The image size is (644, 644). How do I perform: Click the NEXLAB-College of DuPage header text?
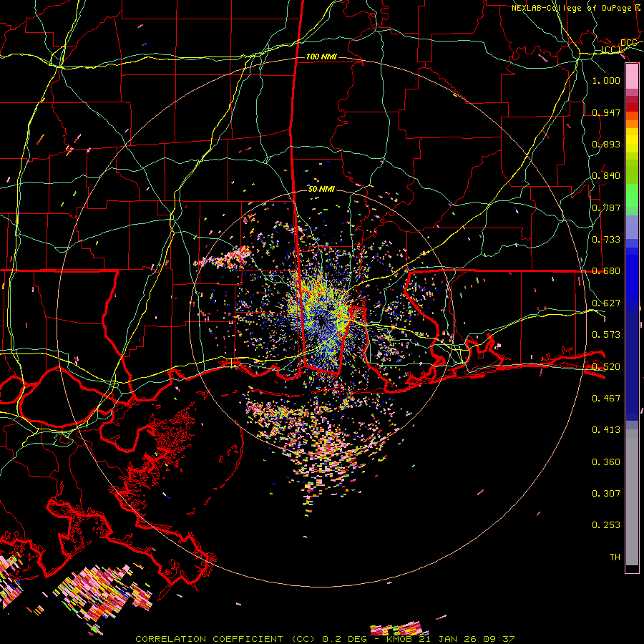pyautogui.click(x=577, y=8)
